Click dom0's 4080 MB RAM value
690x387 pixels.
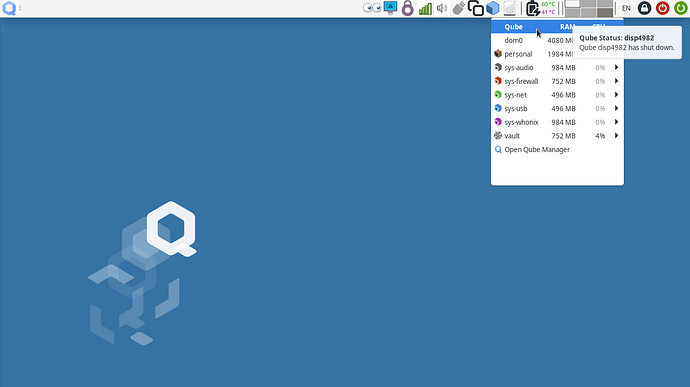560,40
